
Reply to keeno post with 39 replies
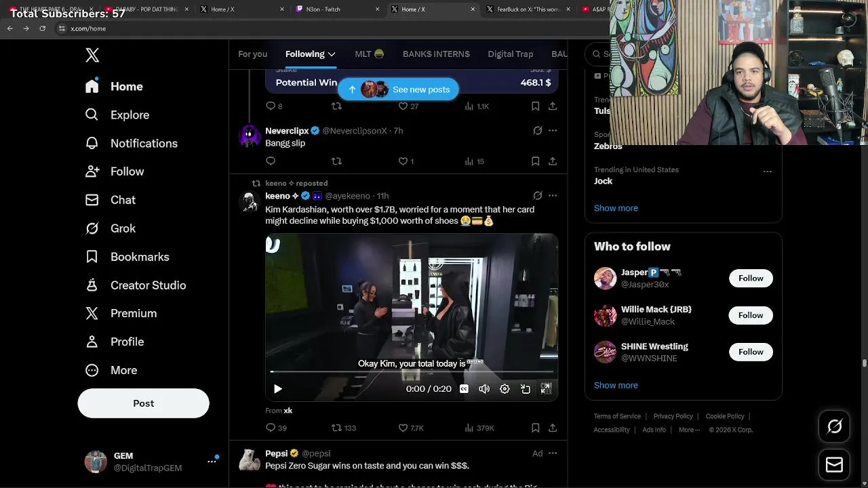(276, 428)
